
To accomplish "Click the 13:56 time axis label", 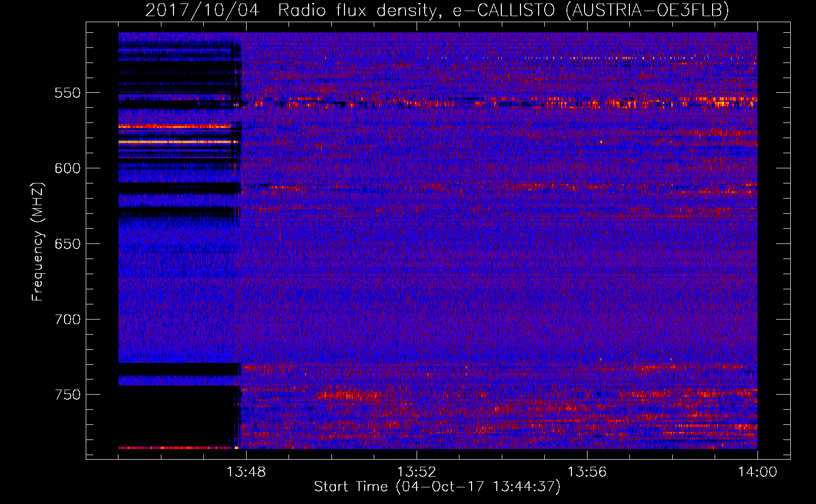I will (x=587, y=472).
